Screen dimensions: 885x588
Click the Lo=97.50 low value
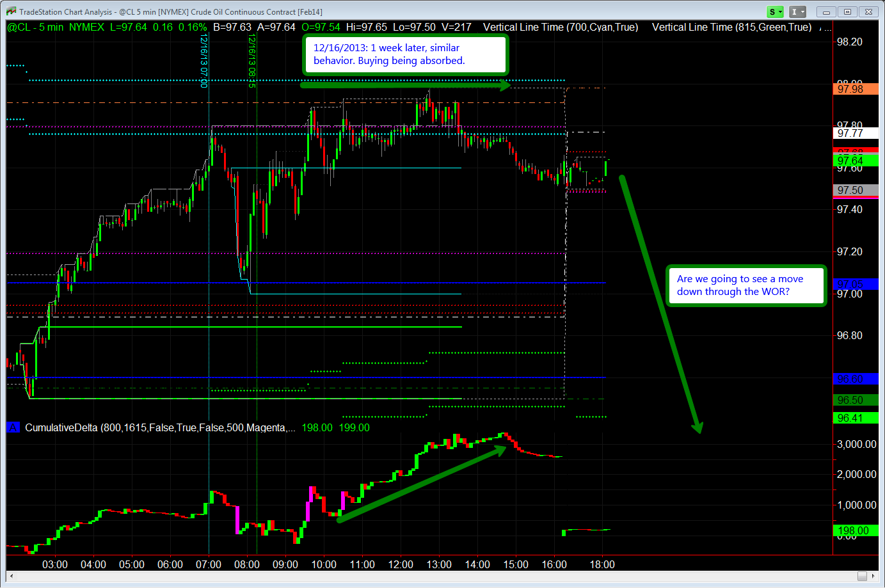click(x=415, y=27)
